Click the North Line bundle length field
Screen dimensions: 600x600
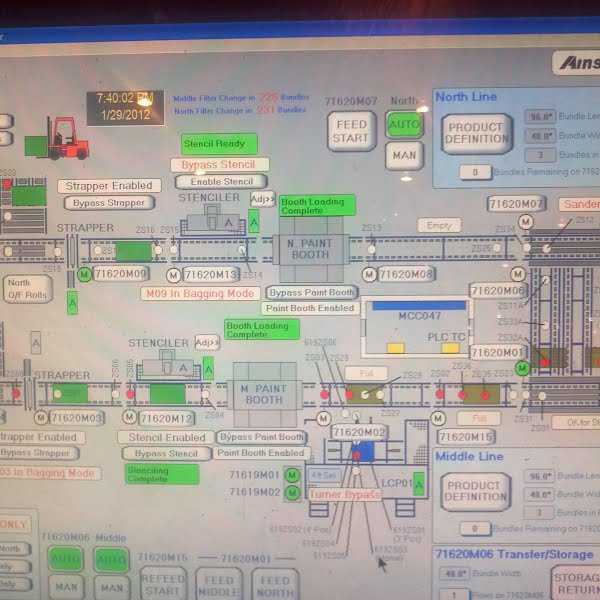tap(541, 117)
